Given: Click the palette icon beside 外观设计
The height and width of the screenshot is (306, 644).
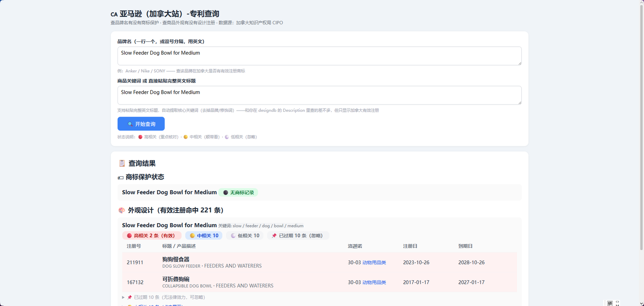Looking at the screenshot, I should (122, 210).
